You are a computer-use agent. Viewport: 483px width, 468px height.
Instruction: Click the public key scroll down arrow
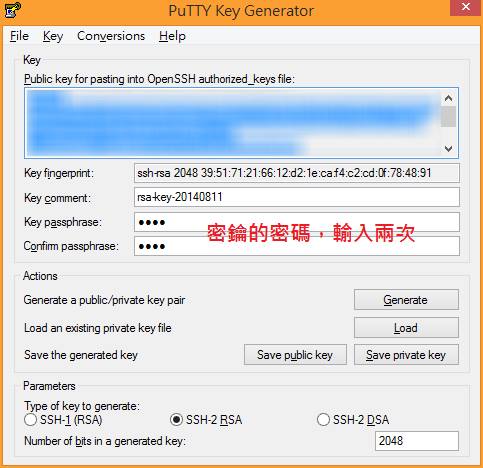click(x=448, y=149)
